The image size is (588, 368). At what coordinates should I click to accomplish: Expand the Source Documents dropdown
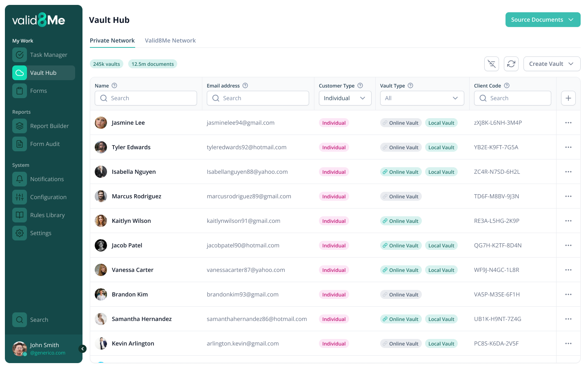point(543,20)
